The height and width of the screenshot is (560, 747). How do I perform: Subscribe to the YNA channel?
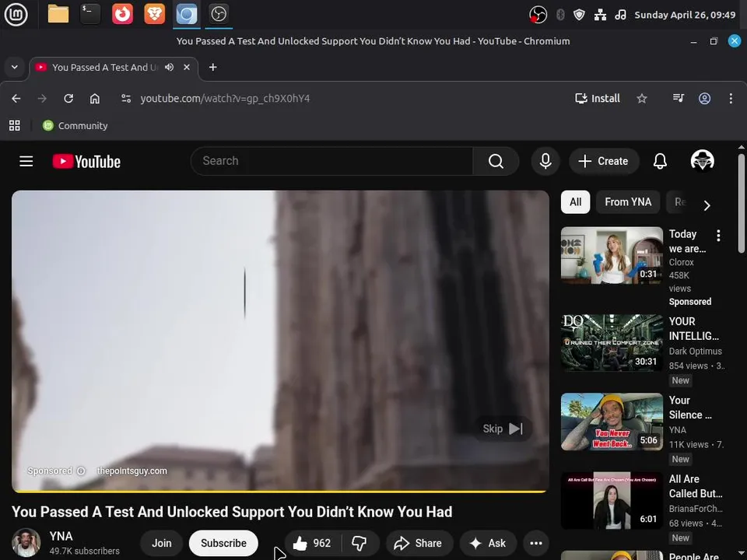(x=223, y=543)
